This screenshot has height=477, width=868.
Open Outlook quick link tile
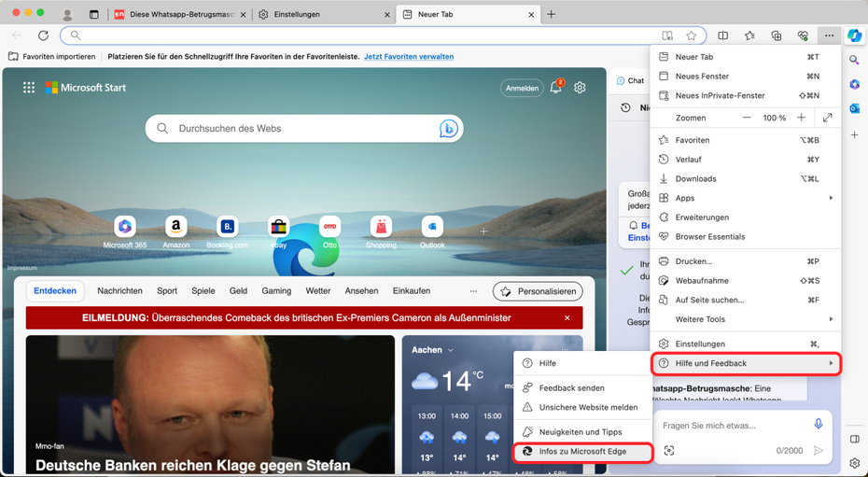[432, 232]
